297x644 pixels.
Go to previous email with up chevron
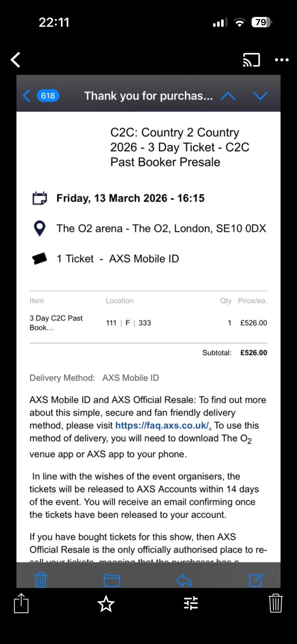[x=228, y=96]
